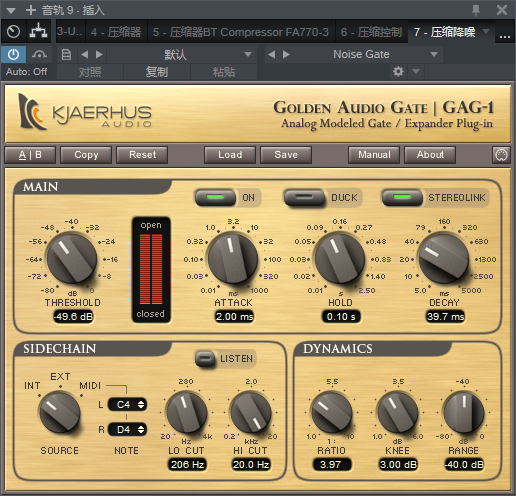
Task: Toggle the gate ON switch
Action: (x=215, y=197)
